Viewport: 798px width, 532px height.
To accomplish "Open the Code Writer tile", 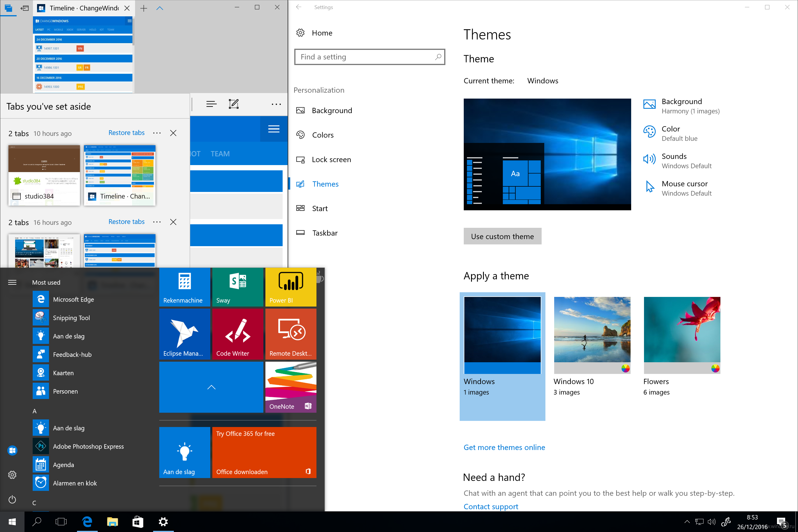I will tap(237, 334).
